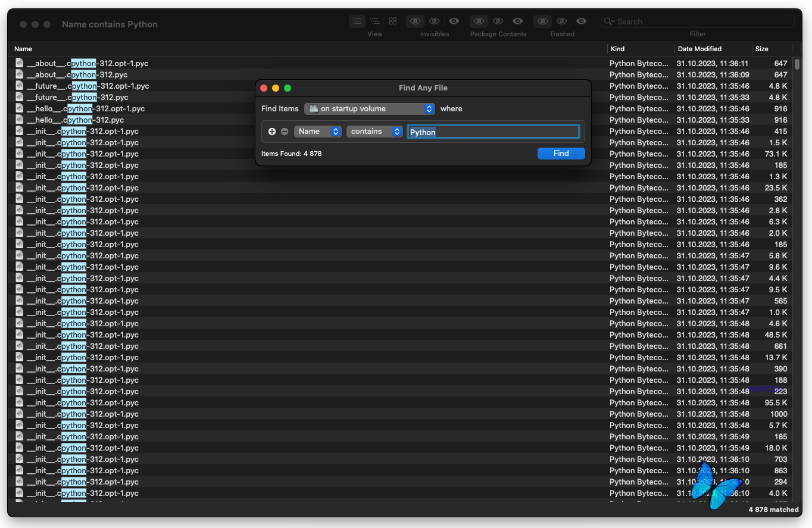Viewport: 812px width, 528px height.
Task: Click the Python search text field
Action: pyautogui.click(x=493, y=132)
